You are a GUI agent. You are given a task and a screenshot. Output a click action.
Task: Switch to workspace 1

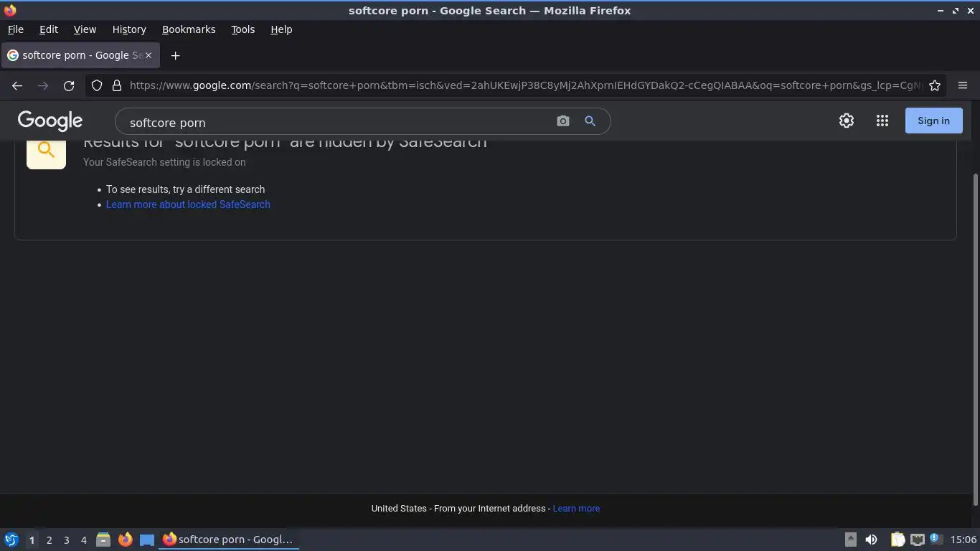[32, 540]
